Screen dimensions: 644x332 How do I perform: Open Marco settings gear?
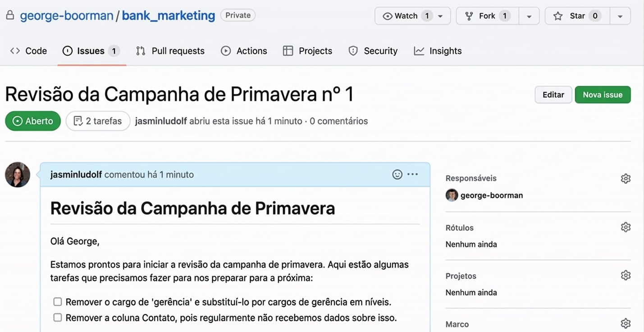tap(626, 323)
